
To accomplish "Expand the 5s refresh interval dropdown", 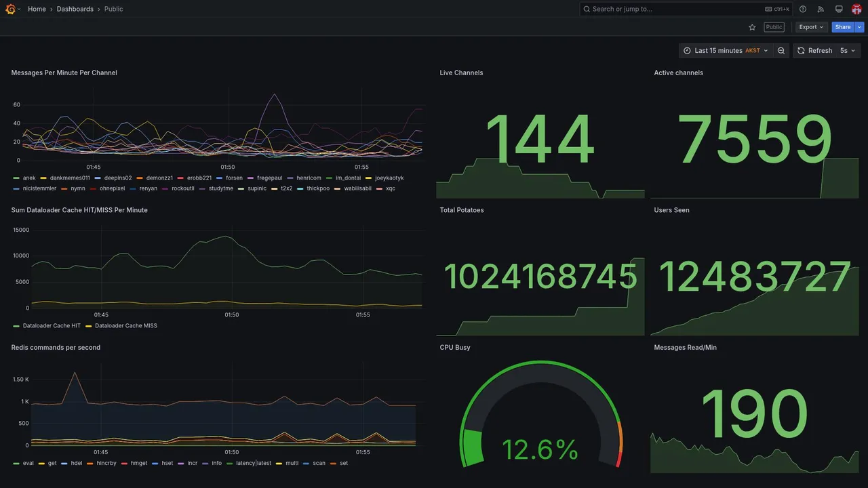I will (848, 51).
